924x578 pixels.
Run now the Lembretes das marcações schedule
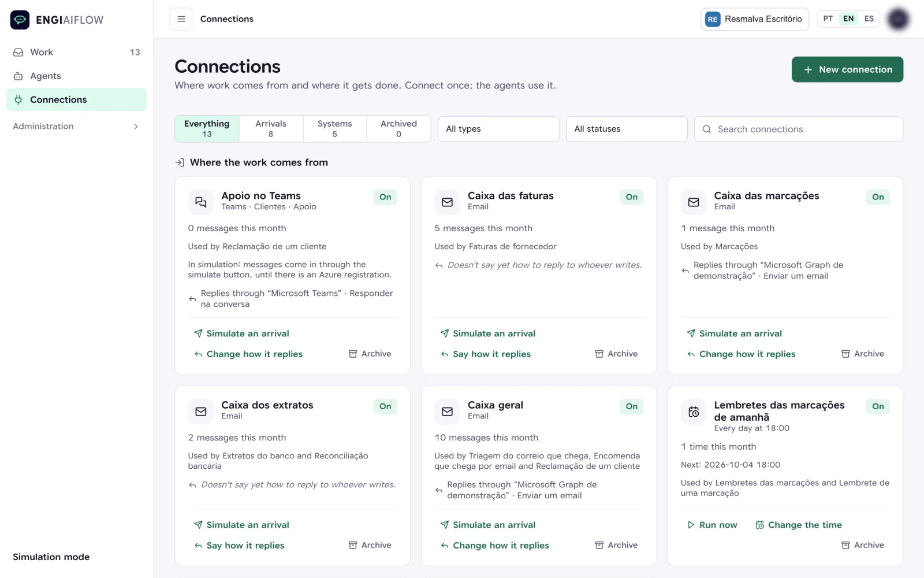(x=712, y=525)
